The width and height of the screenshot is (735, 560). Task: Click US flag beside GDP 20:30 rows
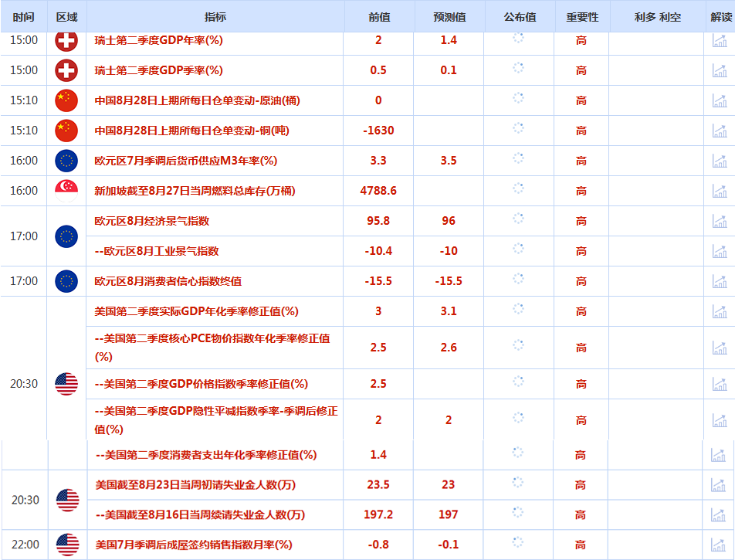pyautogui.click(x=66, y=384)
